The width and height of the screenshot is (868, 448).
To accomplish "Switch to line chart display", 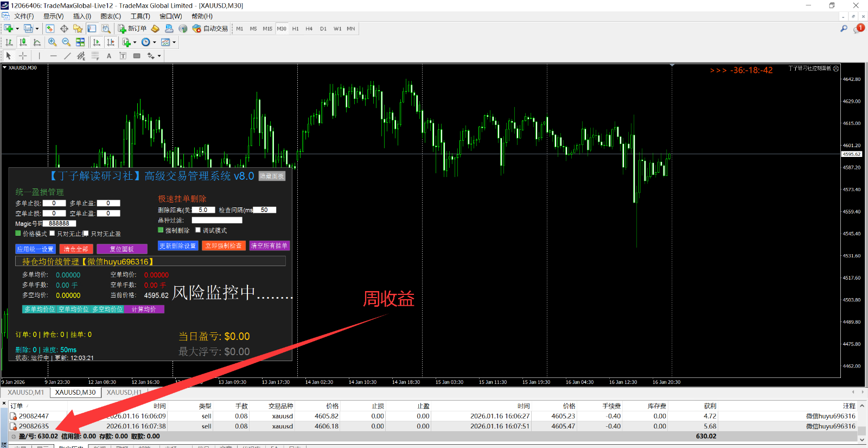I will pyautogui.click(x=37, y=42).
